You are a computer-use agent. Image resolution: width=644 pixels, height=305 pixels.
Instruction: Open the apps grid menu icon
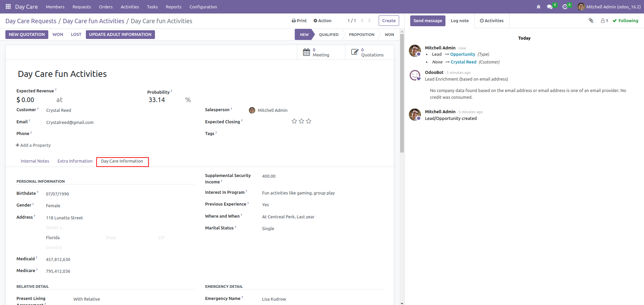click(x=8, y=7)
